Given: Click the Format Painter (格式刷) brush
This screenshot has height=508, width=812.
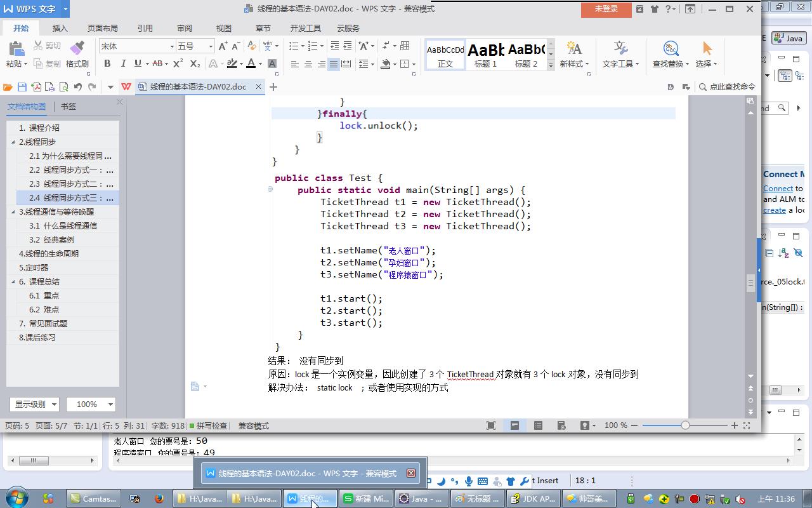Looking at the screenshot, I should [x=77, y=54].
